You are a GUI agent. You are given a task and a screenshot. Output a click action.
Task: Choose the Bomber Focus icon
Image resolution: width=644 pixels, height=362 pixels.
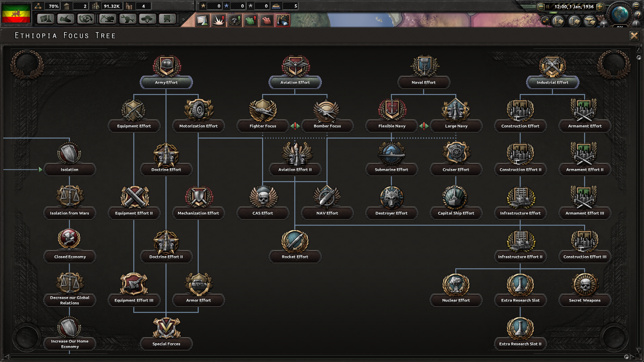click(x=327, y=111)
